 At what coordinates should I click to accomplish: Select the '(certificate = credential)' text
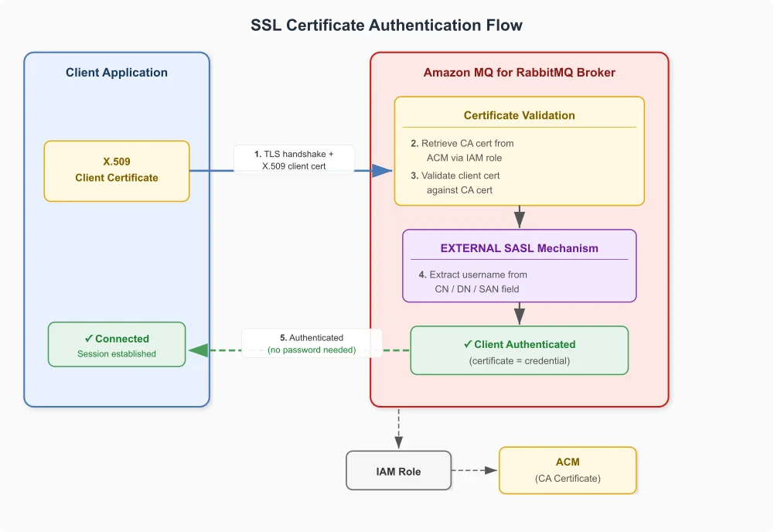point(520,361)
